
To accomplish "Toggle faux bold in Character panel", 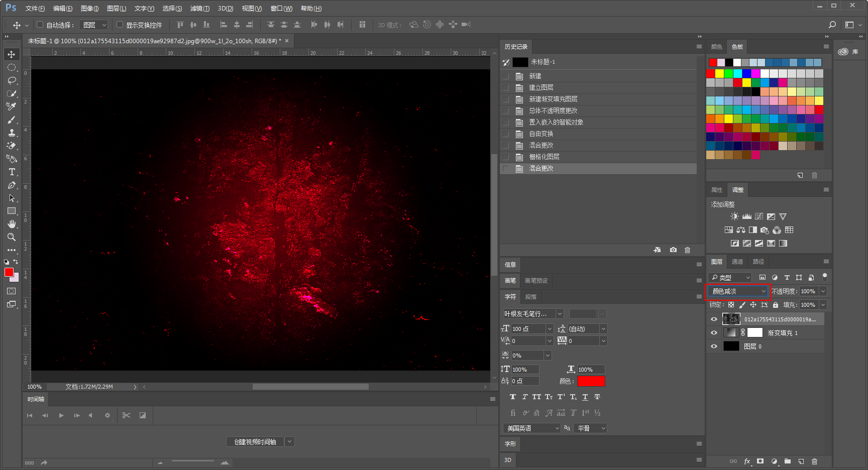I will (512, 397).
